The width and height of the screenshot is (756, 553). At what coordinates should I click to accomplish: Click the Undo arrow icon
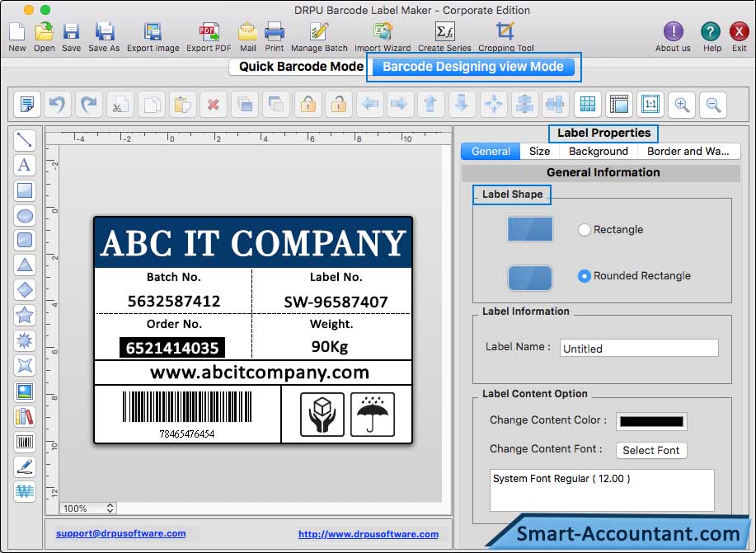[x=58, y=104]
